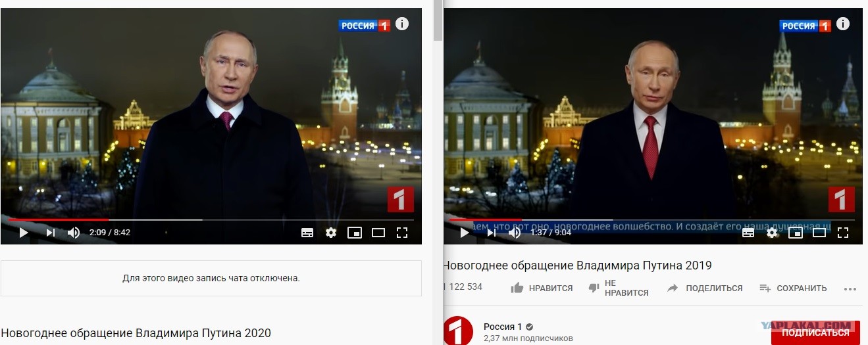Seek on left video progress bar

[x=211, y=219]
